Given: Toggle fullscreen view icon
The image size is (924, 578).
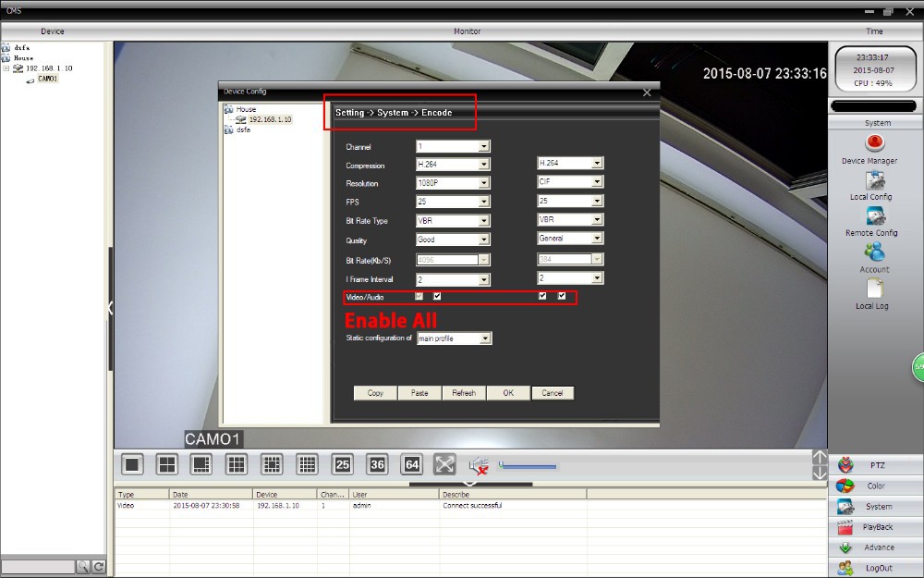Looking at the screenshot, I should 444,464.
